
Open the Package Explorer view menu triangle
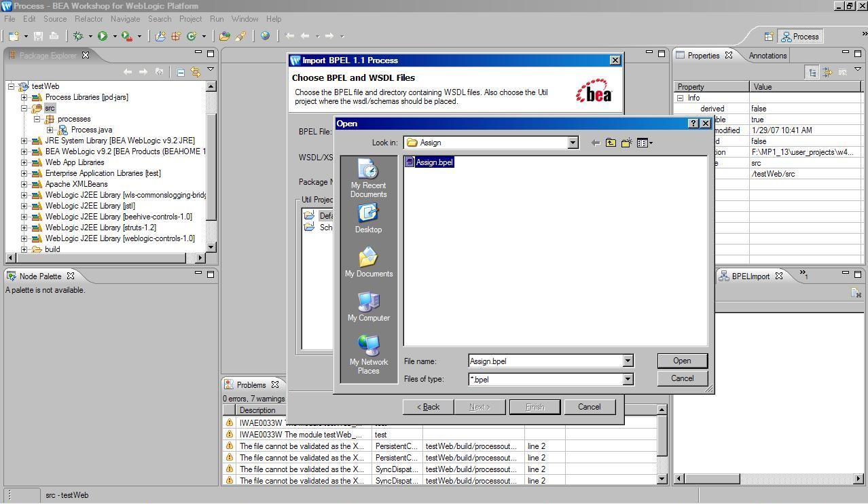tap(211, 69)
